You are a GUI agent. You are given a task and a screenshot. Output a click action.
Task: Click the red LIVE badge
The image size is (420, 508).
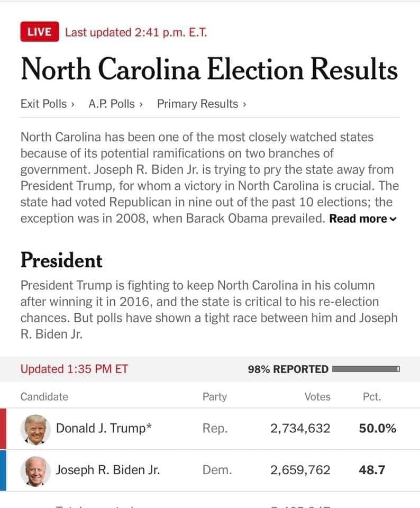[40, 32]
